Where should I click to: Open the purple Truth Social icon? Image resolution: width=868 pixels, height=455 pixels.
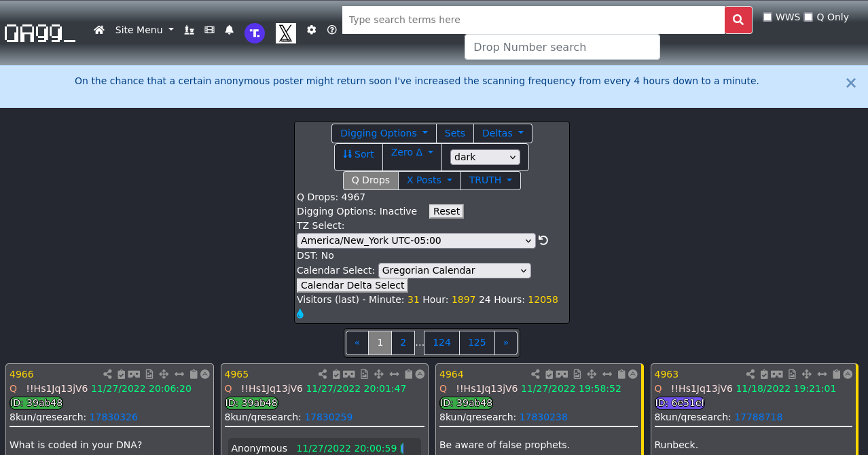coord(255,33)
